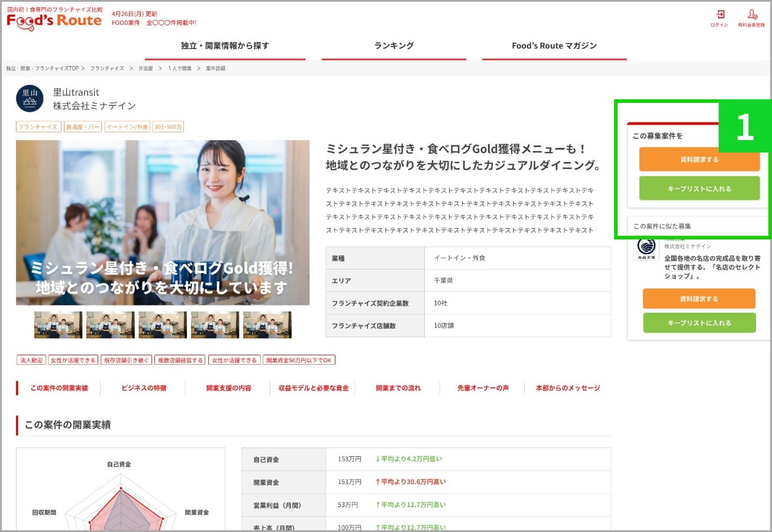Click the top orange 資料請求する button
Viewport: 772px width, 532px height.
[x=699, y=160]
